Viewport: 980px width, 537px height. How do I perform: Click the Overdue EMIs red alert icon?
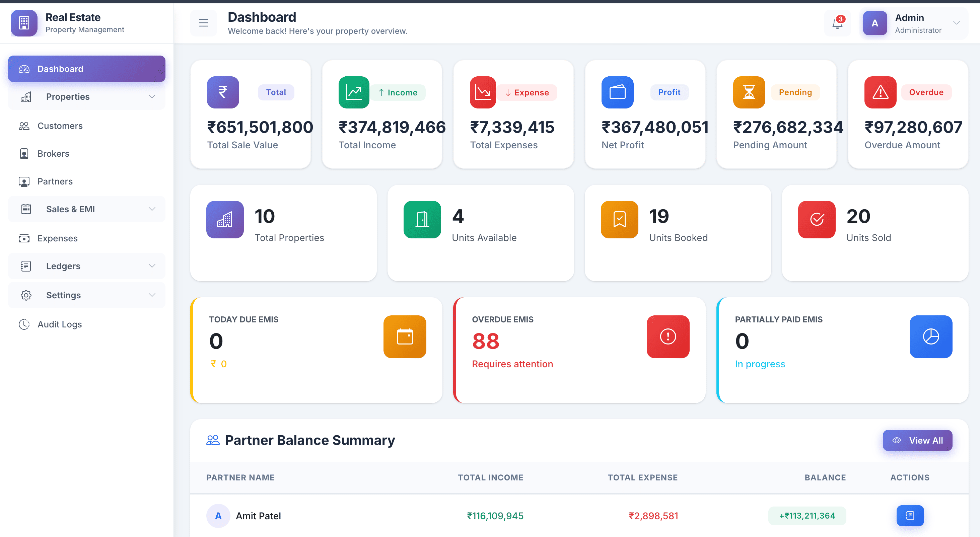pyautogui.click(x=668, y=336)
